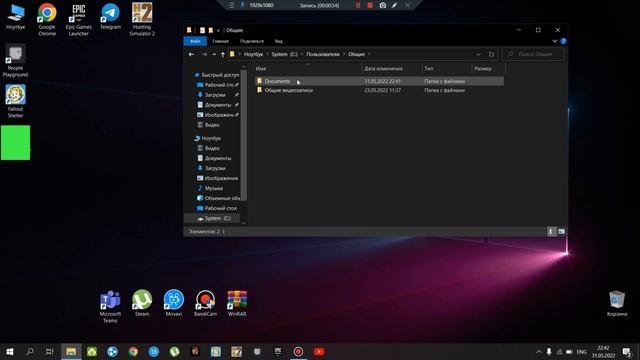Open pinned Изображения in quick access
The height and width of the screenshot is (360, 640).
click(217, 115)
